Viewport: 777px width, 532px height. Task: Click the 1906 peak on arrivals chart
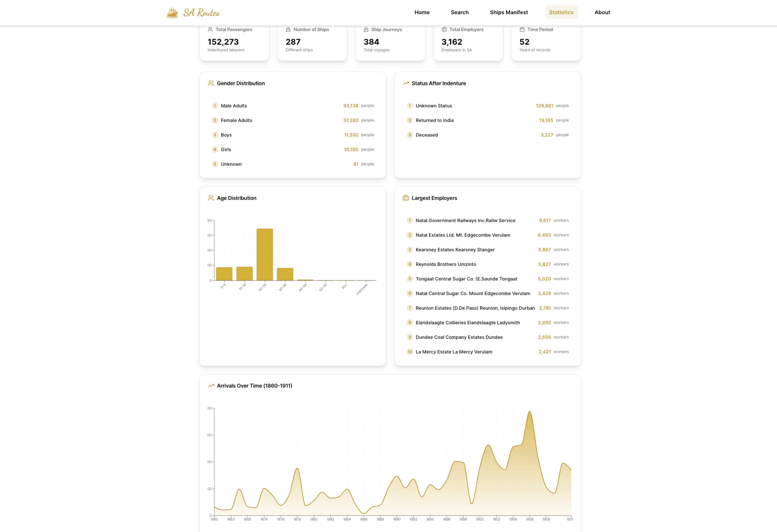529,412
